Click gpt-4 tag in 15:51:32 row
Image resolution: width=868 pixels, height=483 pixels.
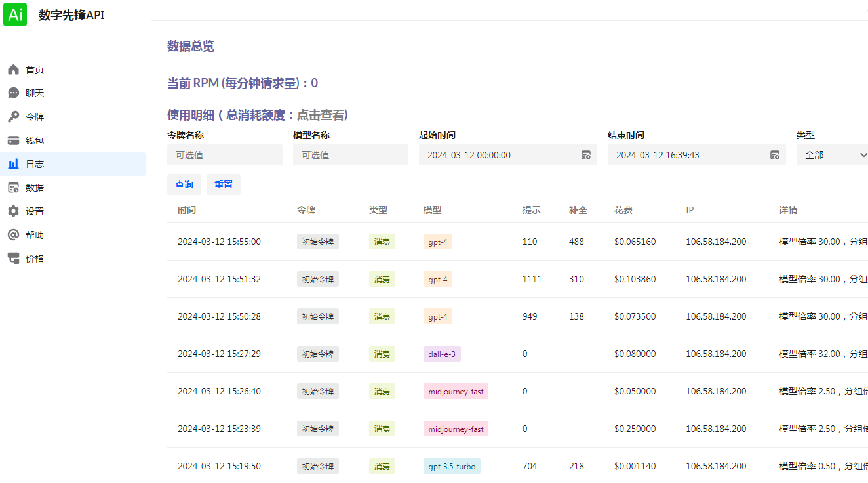tap(438, 279)
